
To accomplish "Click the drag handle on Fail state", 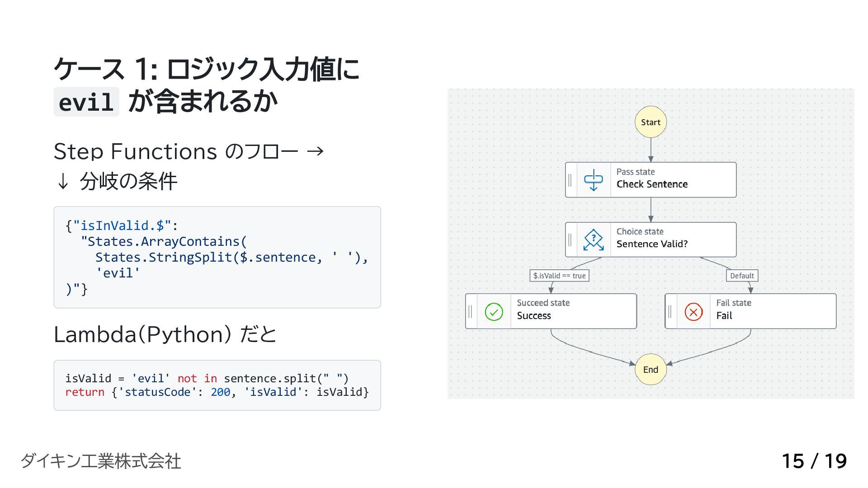I will point(670,311).
